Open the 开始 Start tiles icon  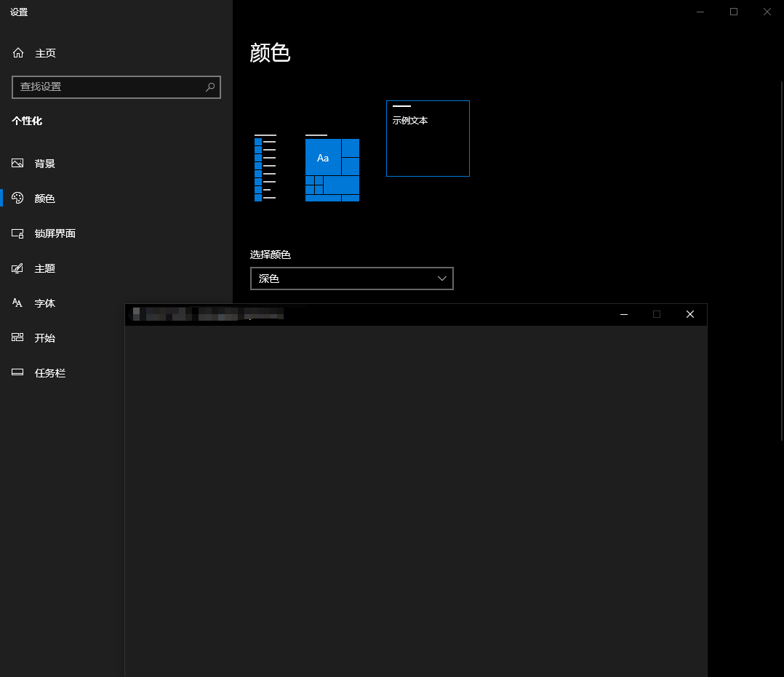(x=17, y=337)
